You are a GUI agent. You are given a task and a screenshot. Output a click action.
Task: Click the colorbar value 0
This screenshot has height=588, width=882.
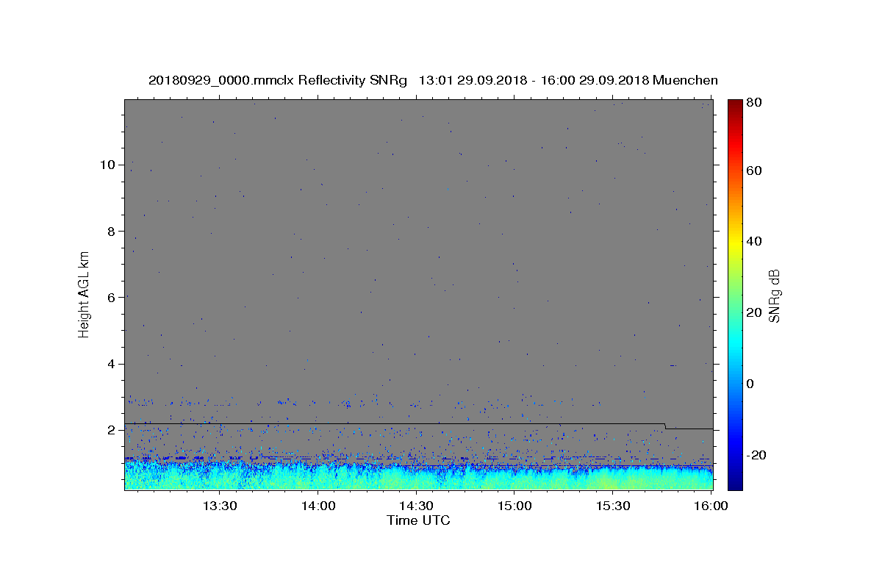pyautogui.click(x=750, y=384)
